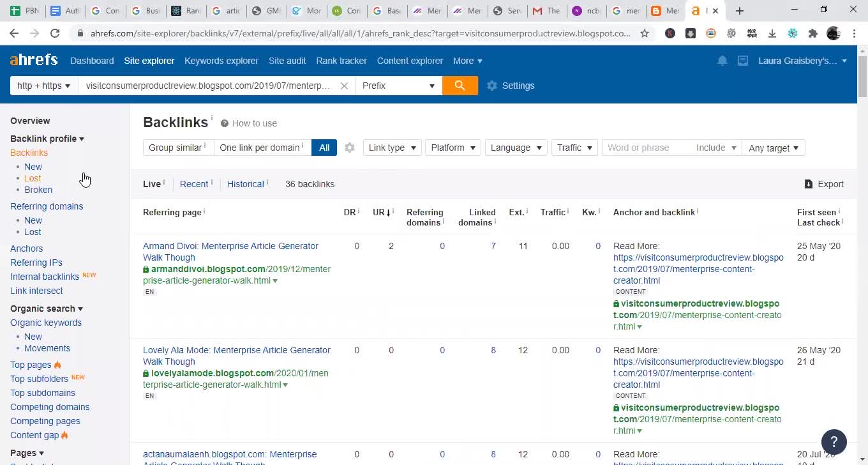The image size is (868, 465).
Task: Switch to the Recent backlinks tab
Action: click(194, 184)
